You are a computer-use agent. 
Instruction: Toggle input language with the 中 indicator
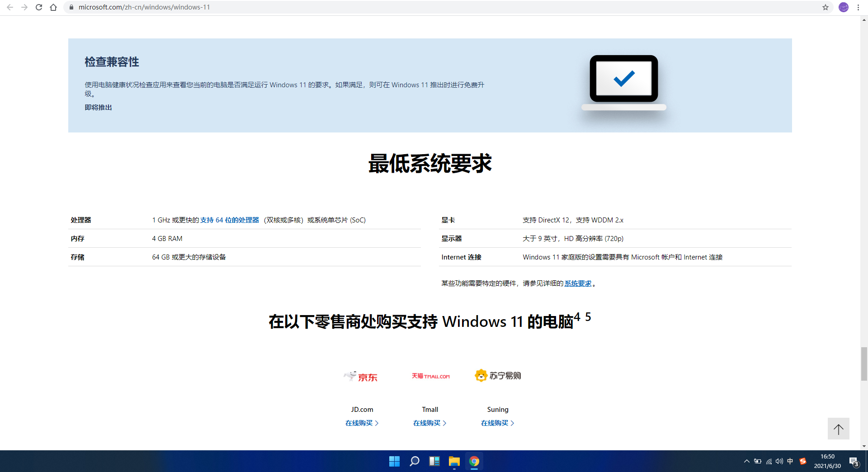790,461
